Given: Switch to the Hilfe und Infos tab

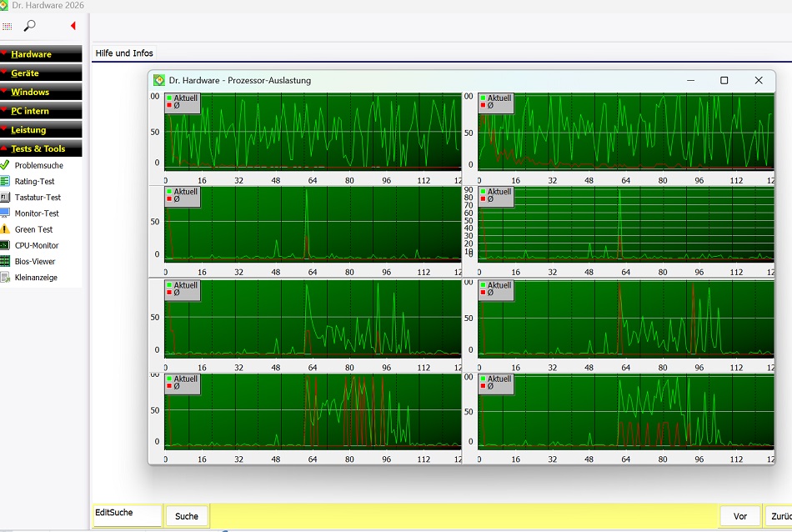Looking at the screenshot, I should tap(124, 53).
